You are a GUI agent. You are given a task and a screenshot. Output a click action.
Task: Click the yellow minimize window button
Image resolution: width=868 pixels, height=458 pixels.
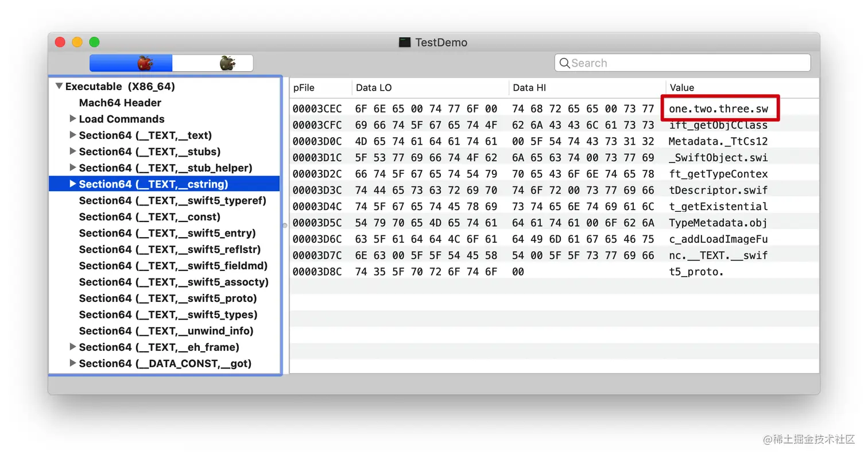click(x=77, y=42)
